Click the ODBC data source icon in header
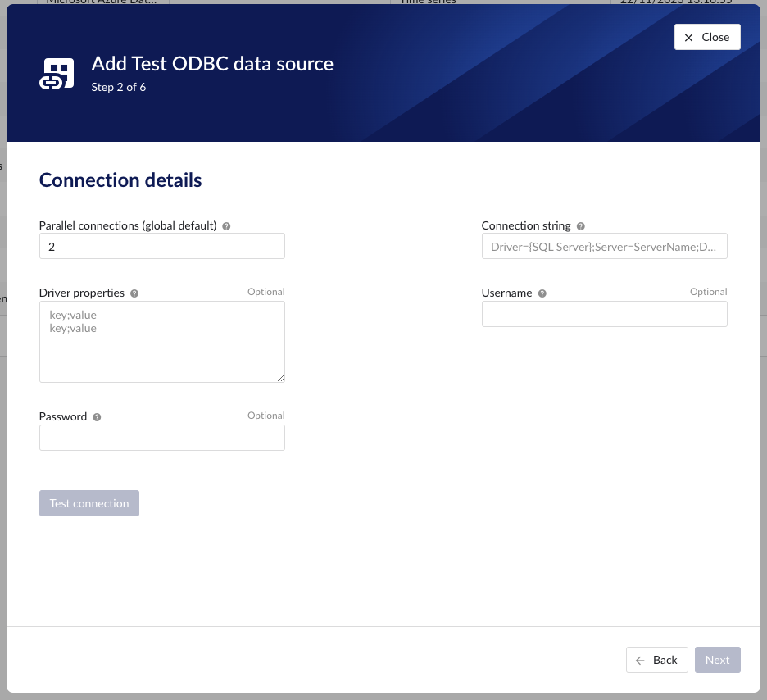This screenshot has height=700, width=767. (57, 74)
